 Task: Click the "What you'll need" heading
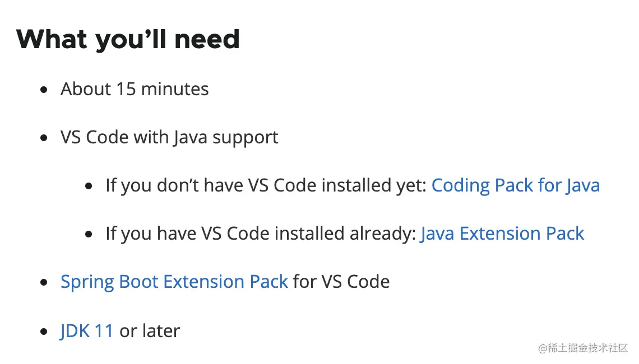coord(128,39)
